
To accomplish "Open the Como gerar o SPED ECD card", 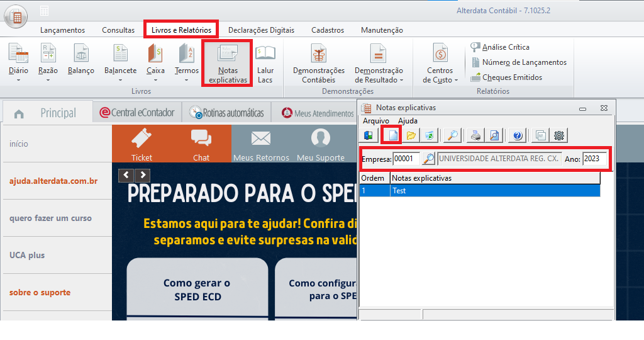I will point(197,290).
